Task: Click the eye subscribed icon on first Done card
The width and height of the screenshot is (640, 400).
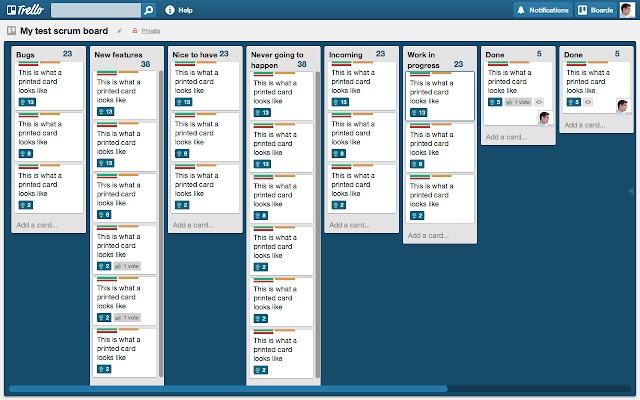Action: pyautogui.click(x=539, y=102)
